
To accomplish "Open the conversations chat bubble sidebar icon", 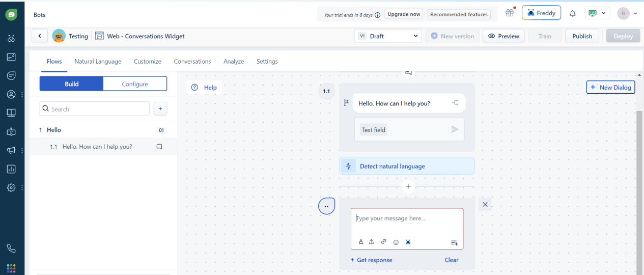I will coord(11,75).
